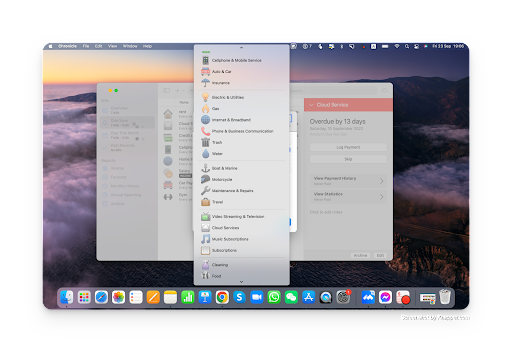Select the Water category
This screenshot has width=512, height=363.
242,154
